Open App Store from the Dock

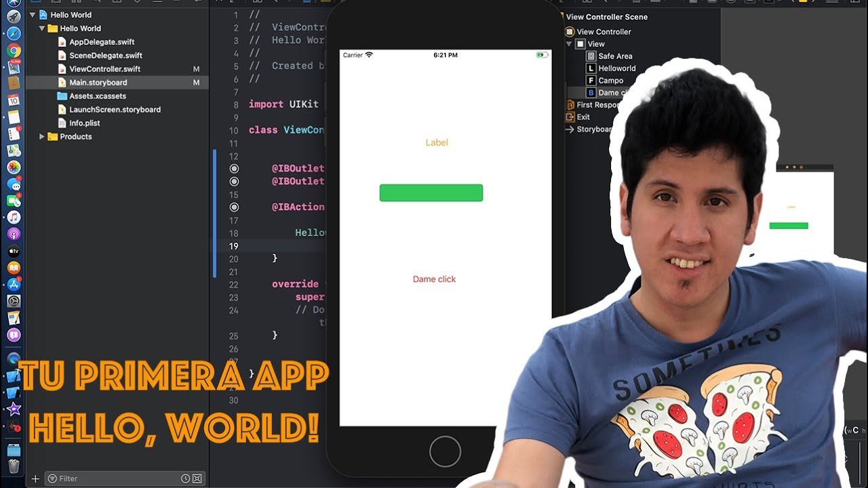click(14, 284)
